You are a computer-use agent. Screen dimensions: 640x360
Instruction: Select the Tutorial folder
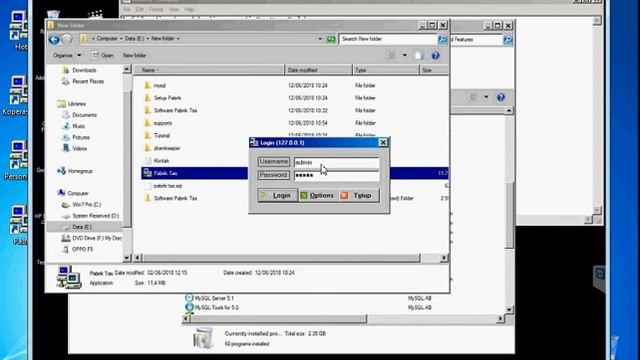coord(162,136)
